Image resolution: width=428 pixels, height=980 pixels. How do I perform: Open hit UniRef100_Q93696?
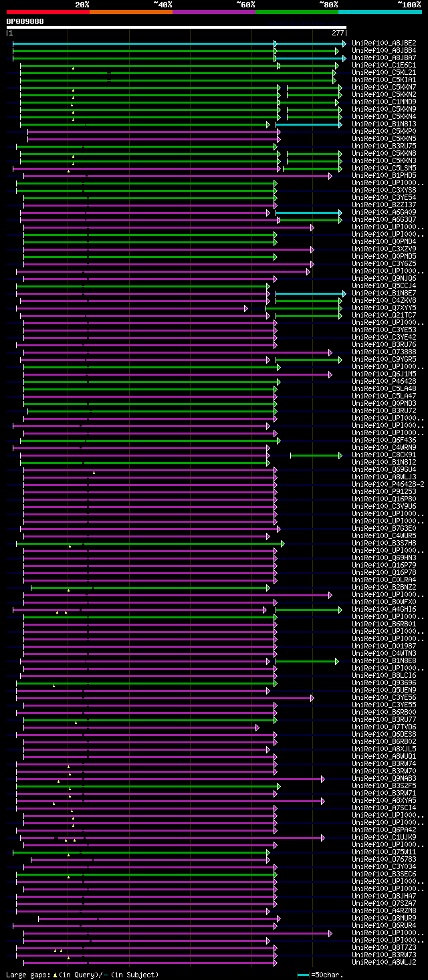[384, 683]
